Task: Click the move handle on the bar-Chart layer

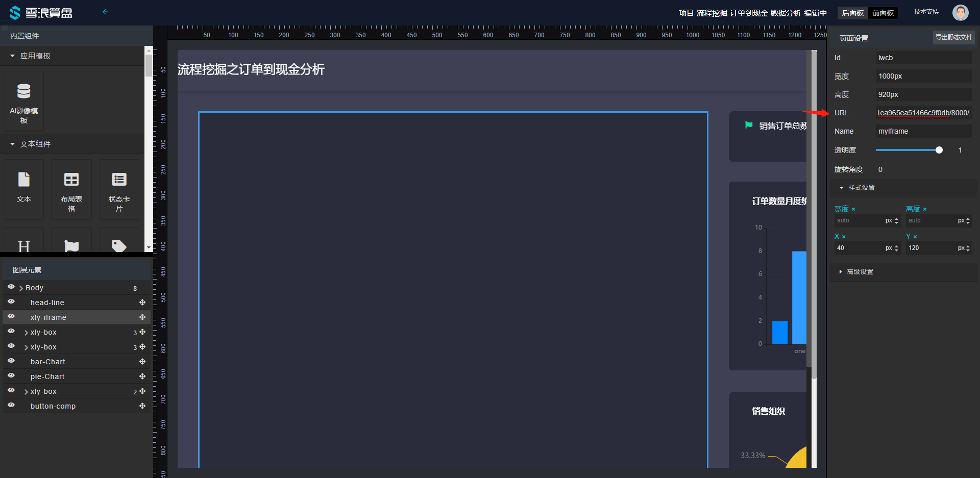Action: [x=142, y=362]
